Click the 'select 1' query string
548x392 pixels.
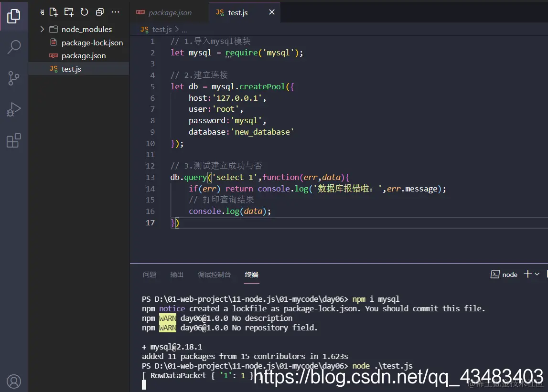pos(235,177)
